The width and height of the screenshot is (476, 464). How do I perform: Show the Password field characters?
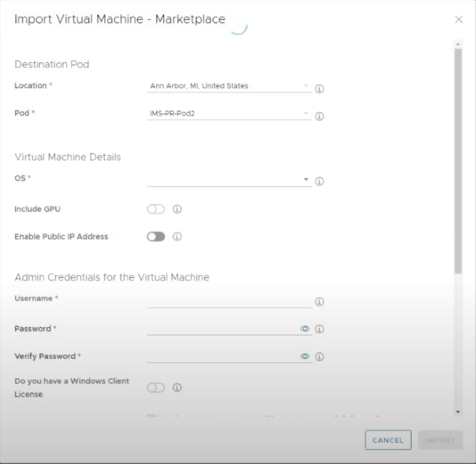coord(305,329)
